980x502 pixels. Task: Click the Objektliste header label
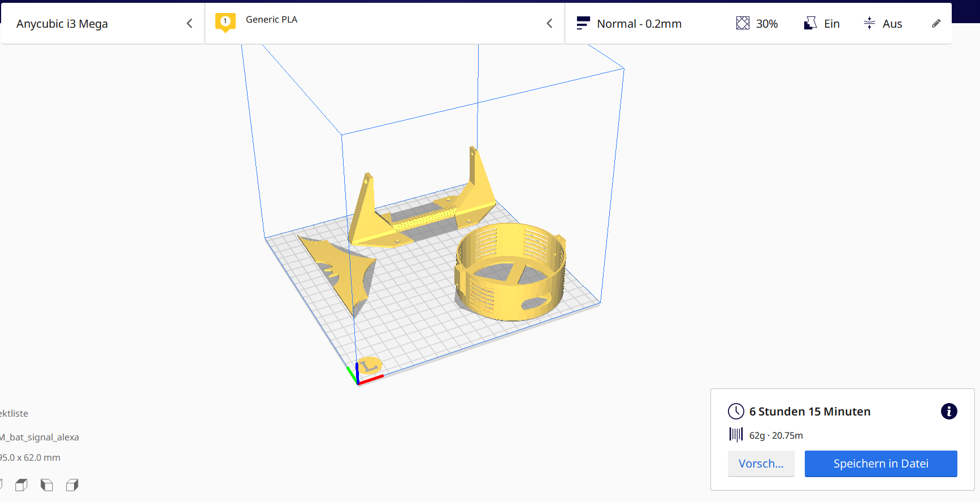click(14, 413)
